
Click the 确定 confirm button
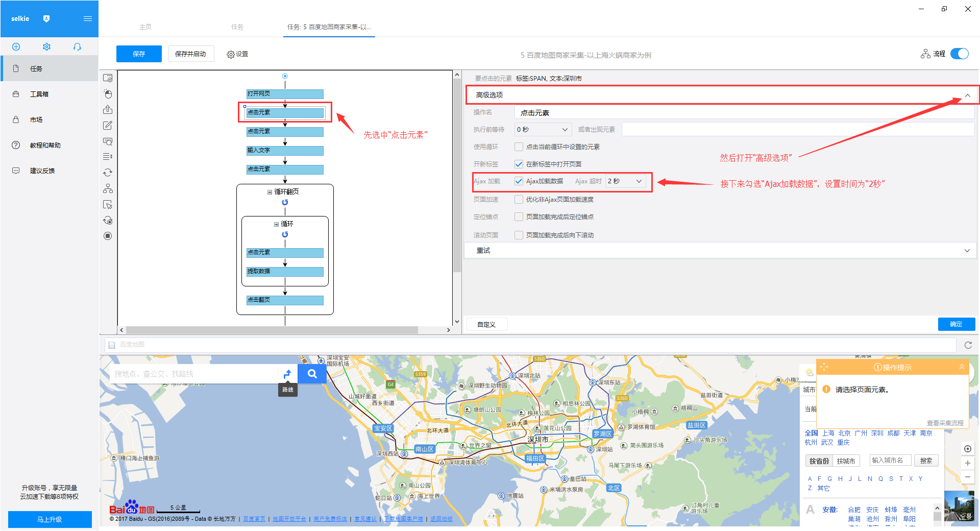coord(956,324)
